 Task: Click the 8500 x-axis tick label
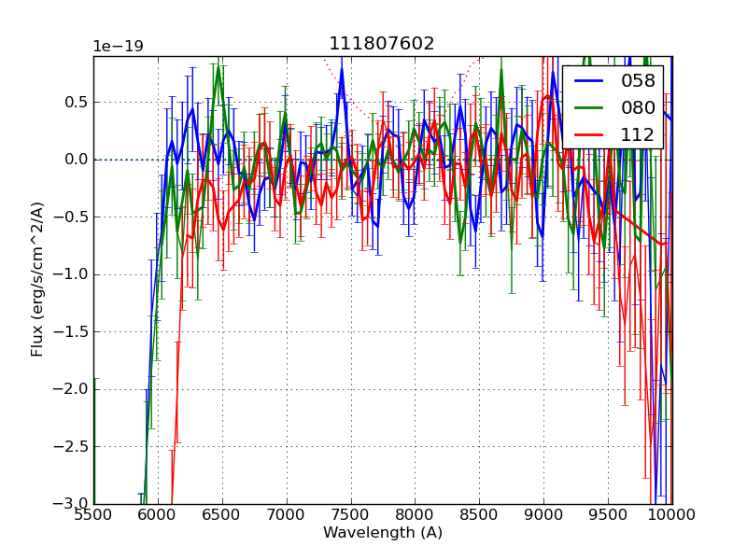[x=479, y=514]
